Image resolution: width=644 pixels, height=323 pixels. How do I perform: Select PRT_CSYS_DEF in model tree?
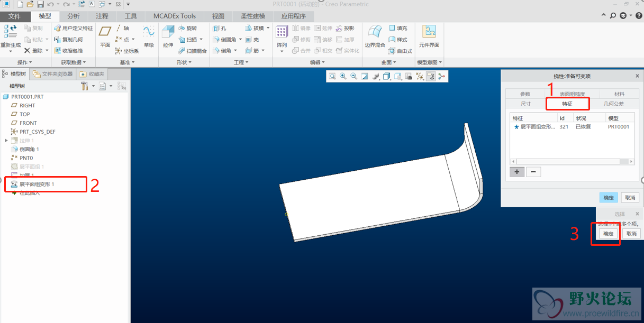pyautogui.click(x=33, y=132)
